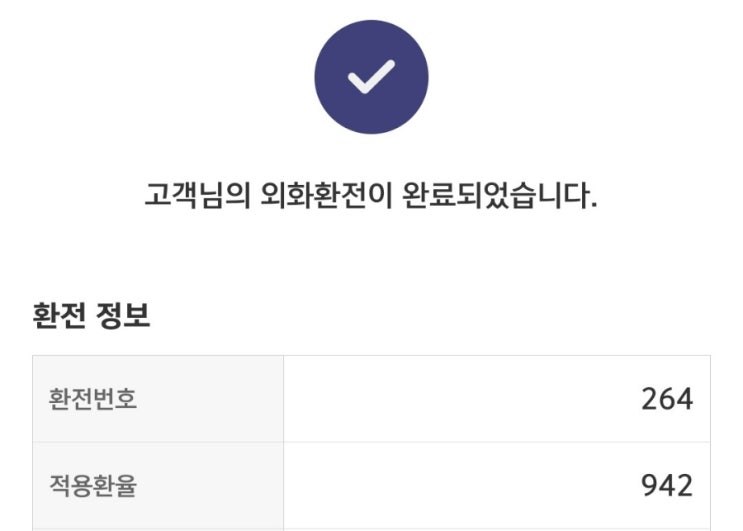Click the divider between 환전번호 and 적용환율 rows
Screen dimensions: 743x531
(x=371, y=442)
